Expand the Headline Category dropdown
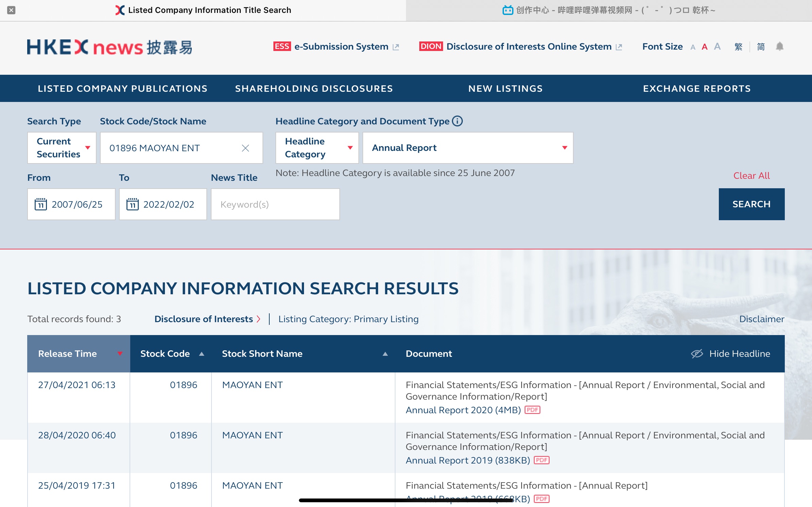Screen dimensions: 812x507 coord(317,148)
